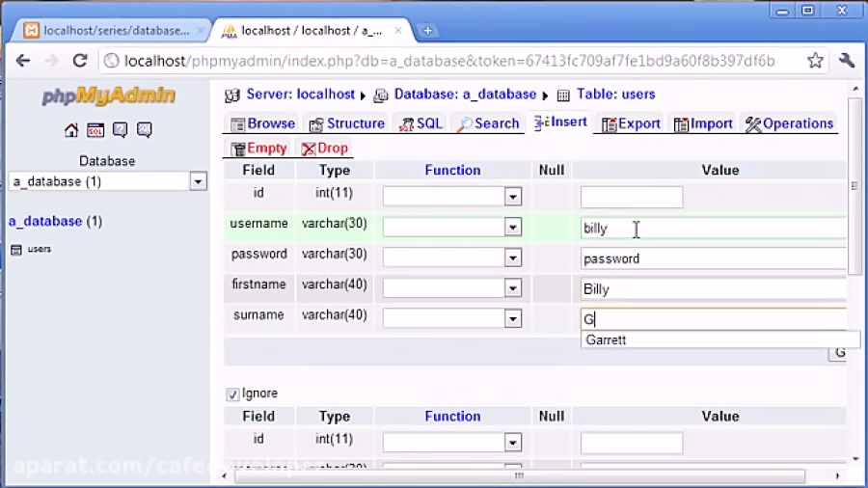Open Function dropdown for username field
868x488 pixels.
[513, 227]
